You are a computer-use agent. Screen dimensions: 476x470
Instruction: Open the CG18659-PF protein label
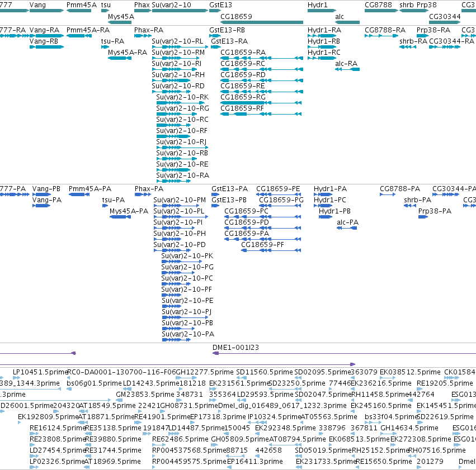[262, 245]
